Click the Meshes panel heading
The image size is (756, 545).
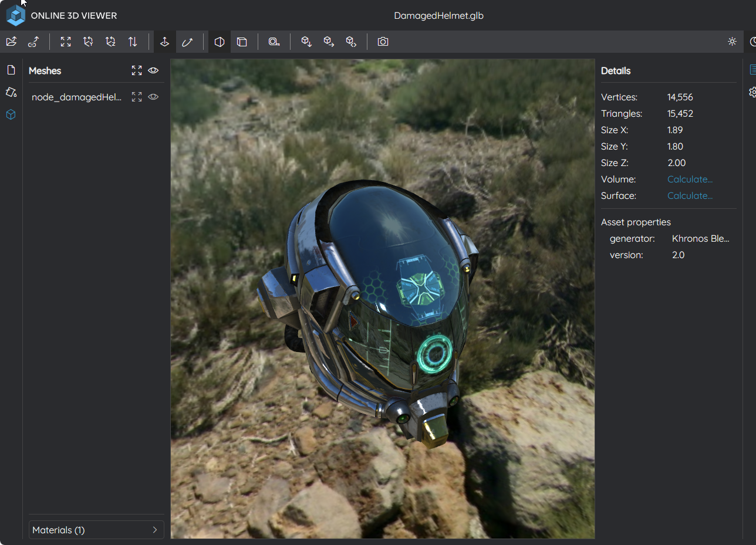(x=45, y=71)
